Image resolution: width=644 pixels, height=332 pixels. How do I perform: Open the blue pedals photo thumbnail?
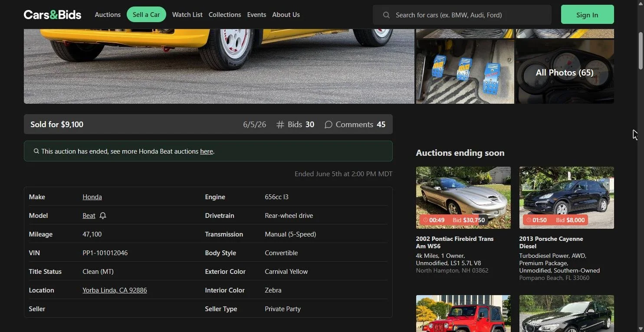click(x=465, y=72)
